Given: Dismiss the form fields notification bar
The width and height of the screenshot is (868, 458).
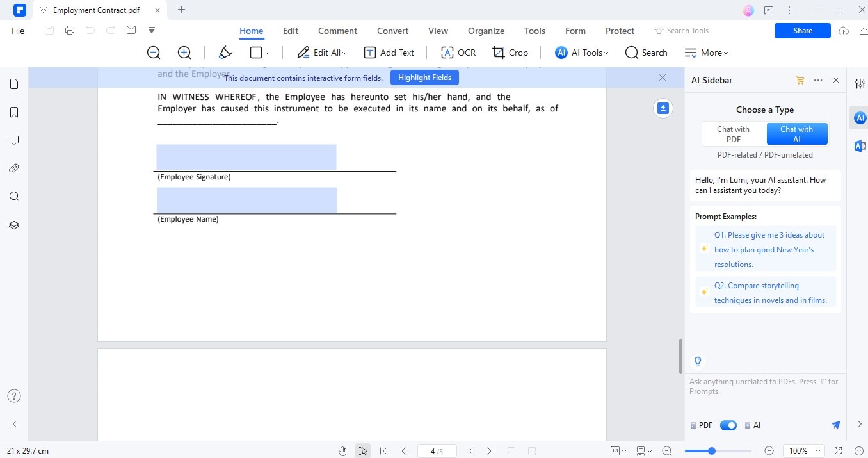Looking at the screenshot, I should (x=663, y=78).
